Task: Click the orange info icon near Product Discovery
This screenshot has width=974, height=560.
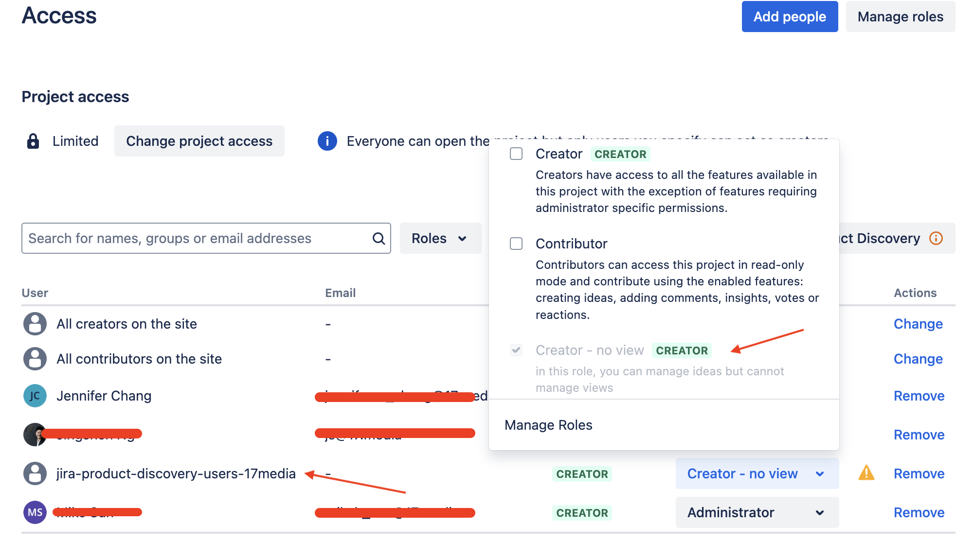Action: [x=936, y=238]
